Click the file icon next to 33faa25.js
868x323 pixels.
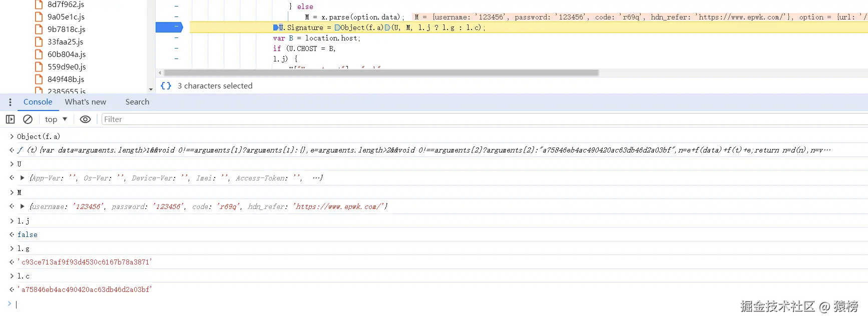(x=39, y=41)
